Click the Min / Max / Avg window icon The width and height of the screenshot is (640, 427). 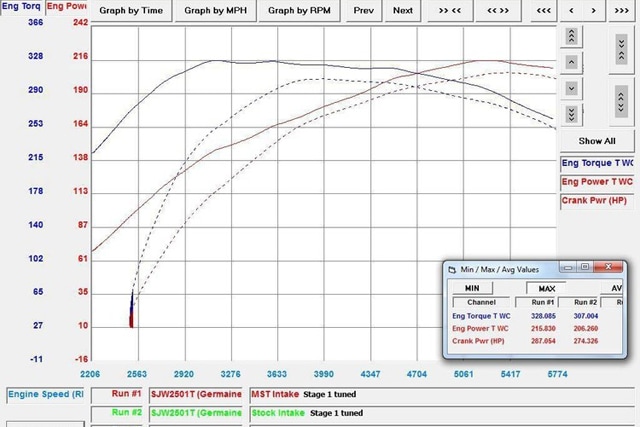(x=452, y=270)
